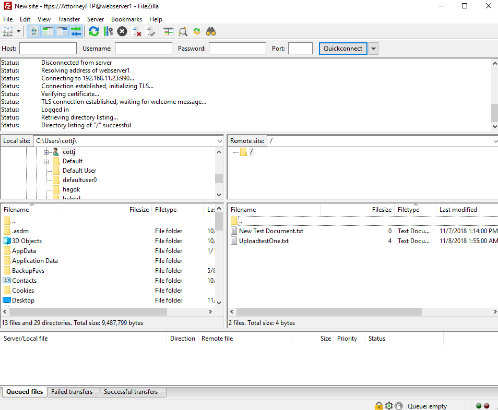Open the Server menu
Image resolution: width=498 pixels, height=410 pixels.
click(x=95, y=19)
